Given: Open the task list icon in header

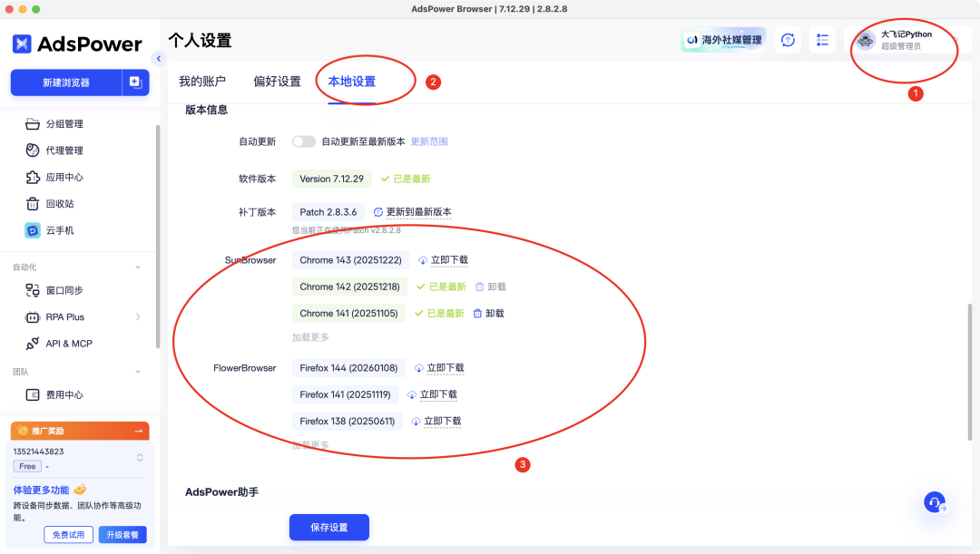Looking at the screenshot, I should point(822,40).
